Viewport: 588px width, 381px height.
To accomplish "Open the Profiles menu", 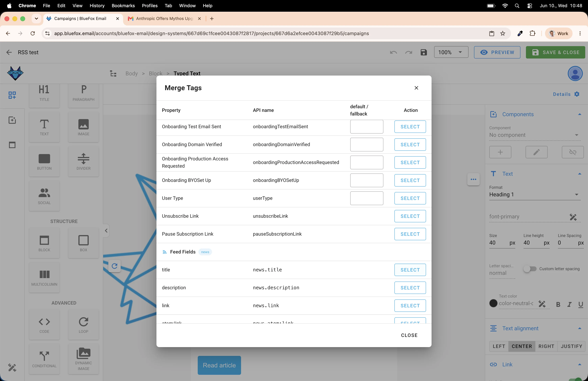I will click(x=149, y=6).
